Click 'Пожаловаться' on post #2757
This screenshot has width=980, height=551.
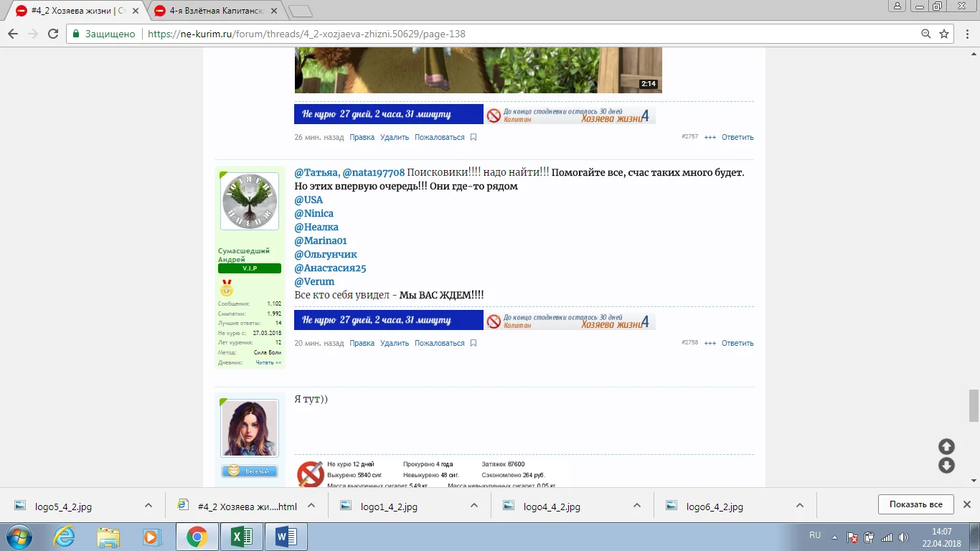pos(440,137)
